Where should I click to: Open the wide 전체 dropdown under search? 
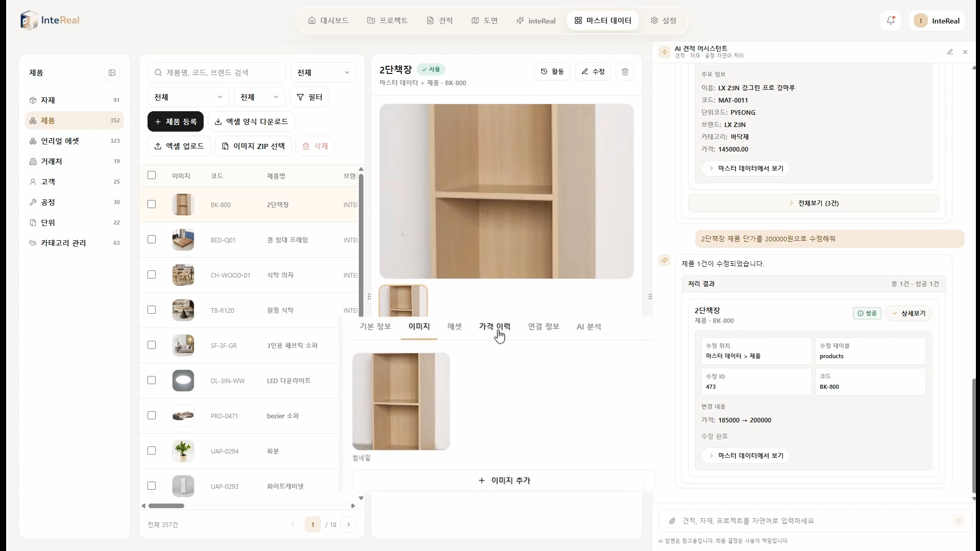point(188,97)
